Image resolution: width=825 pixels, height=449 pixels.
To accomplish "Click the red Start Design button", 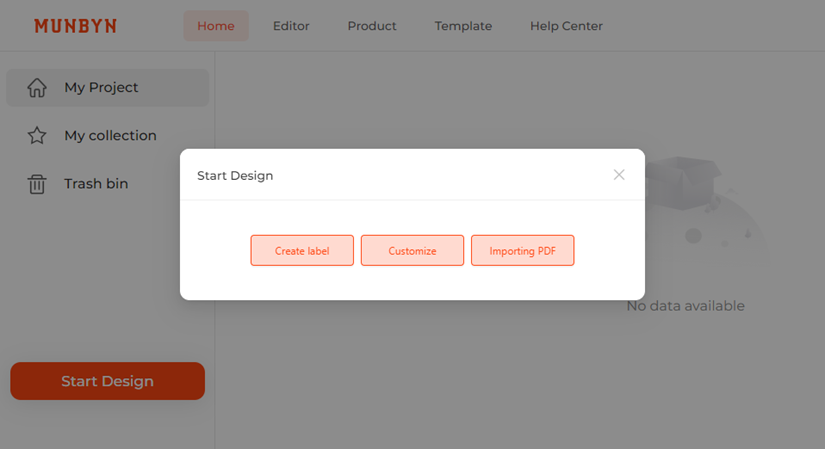I will (x=107, y=381).
